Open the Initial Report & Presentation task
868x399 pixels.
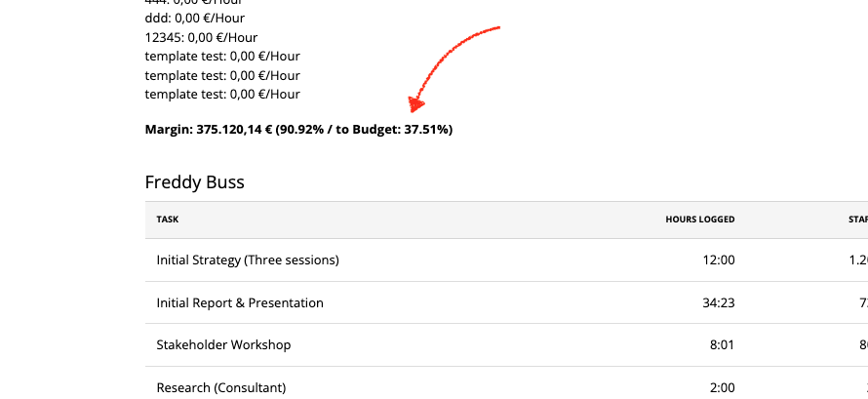(240, 302)
